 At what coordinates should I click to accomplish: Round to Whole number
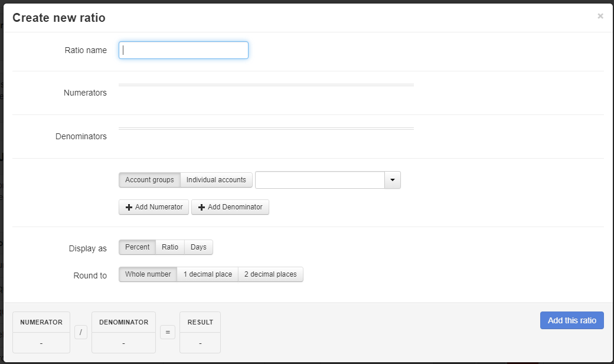click(x=148, y=274)
